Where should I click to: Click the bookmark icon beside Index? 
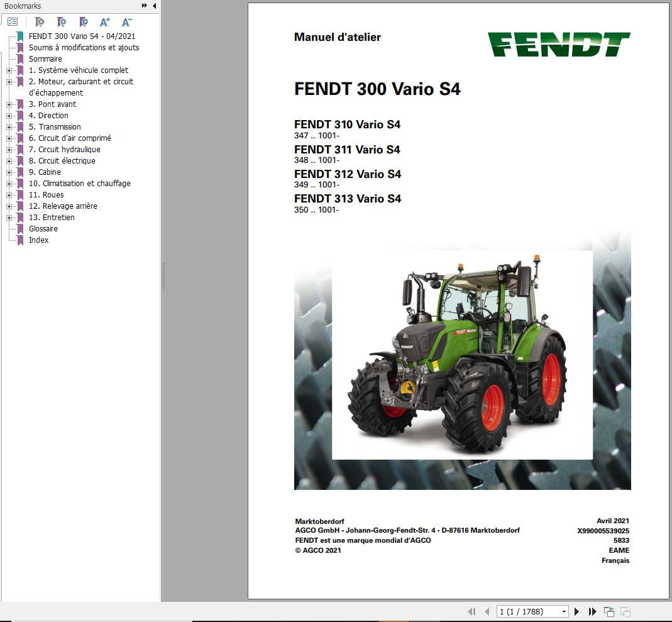(x=19, y=240)
